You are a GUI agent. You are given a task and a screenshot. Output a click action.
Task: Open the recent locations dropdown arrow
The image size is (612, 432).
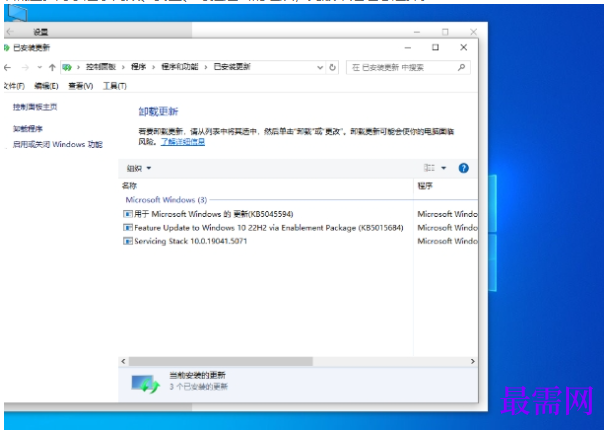39,68
